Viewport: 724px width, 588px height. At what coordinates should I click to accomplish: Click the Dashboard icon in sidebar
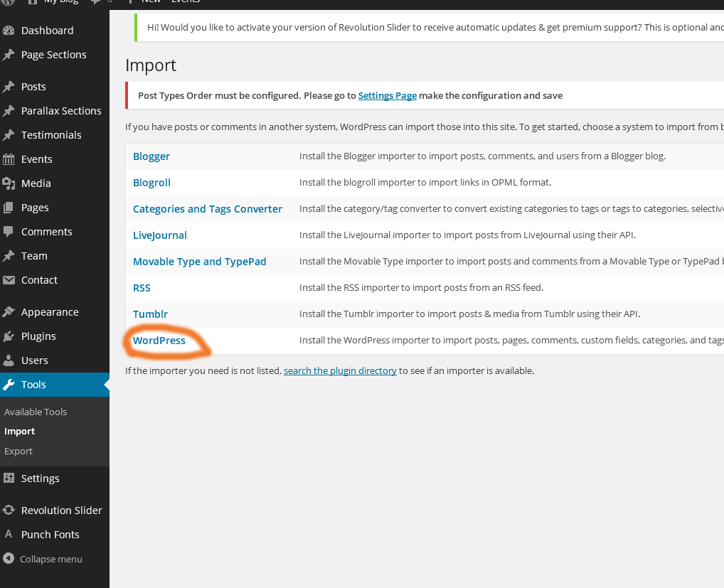(x=9, y=31)
